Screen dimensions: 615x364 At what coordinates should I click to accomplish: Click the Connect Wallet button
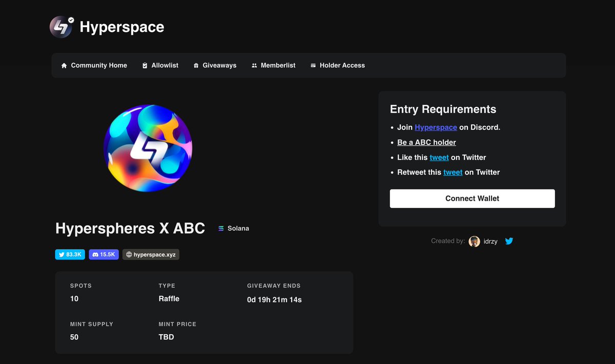click(472, 199)
